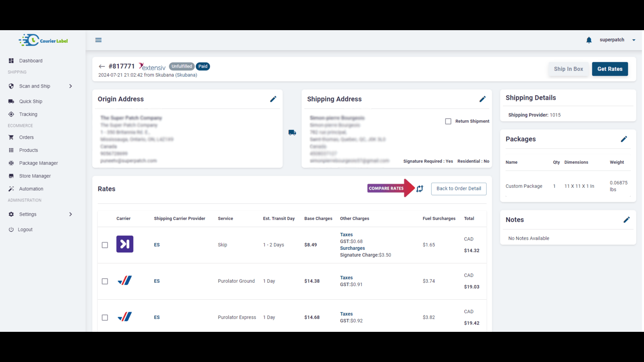Click the Quick Ship truck icon
Screen dimensions: 644x362
[11, 101]
